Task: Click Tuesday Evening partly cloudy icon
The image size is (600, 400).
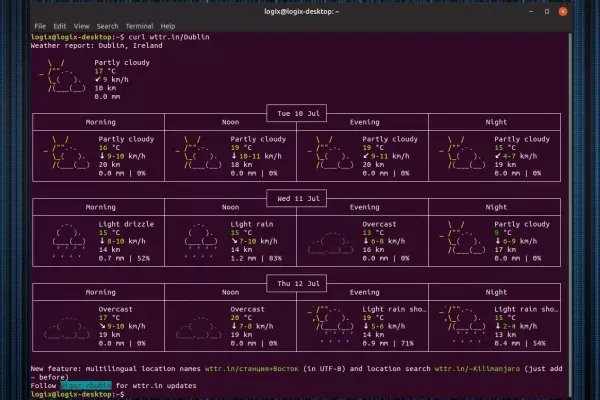Action: pyautogui.click(x=330, y=152)
